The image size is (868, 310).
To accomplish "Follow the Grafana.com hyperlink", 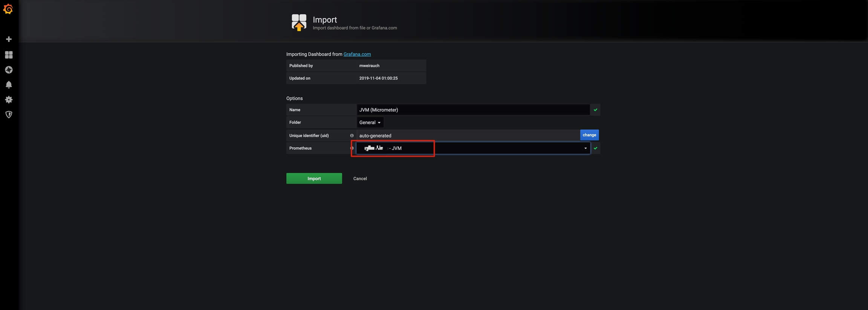I will point(357,54).
